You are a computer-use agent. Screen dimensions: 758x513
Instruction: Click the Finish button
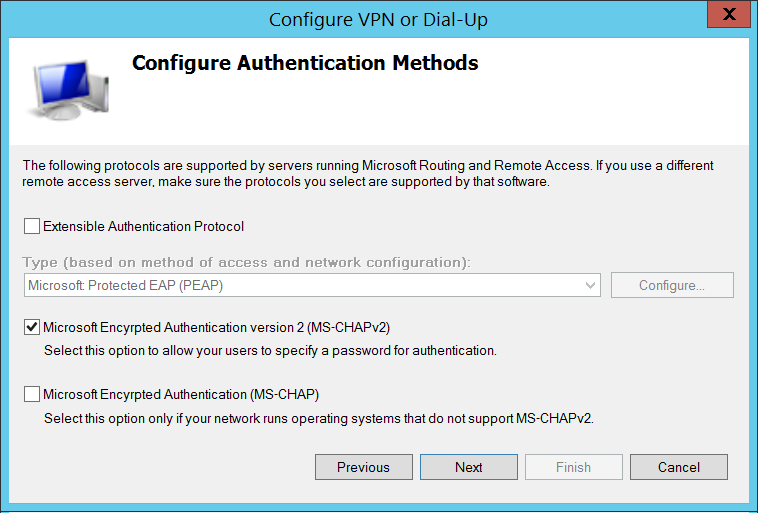coord(573,467)
